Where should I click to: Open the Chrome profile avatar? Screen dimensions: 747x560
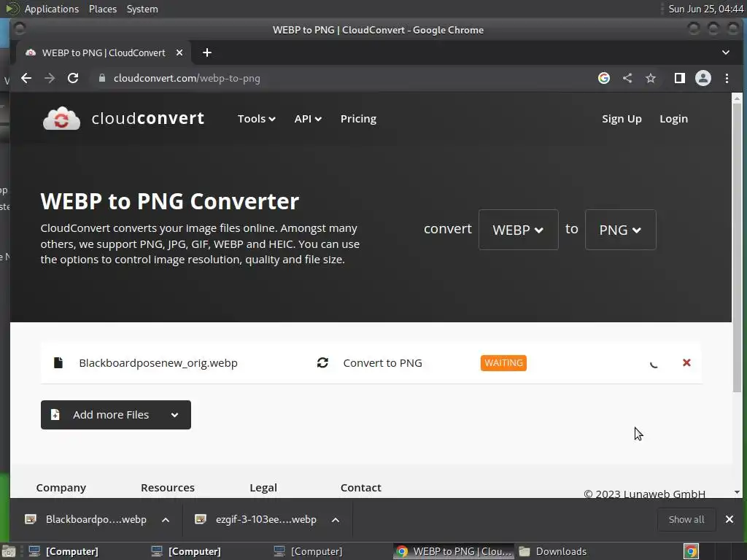coord(703,78)
